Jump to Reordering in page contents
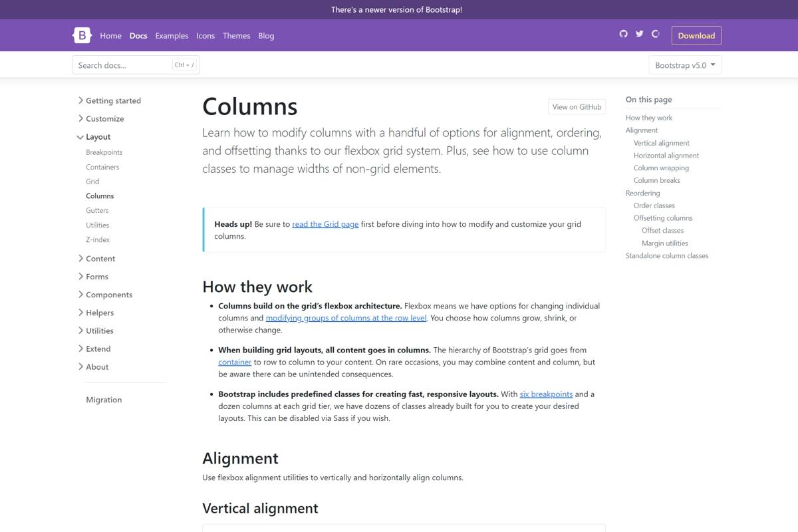Viewport: 798px width, 532px height. (643, 193)
